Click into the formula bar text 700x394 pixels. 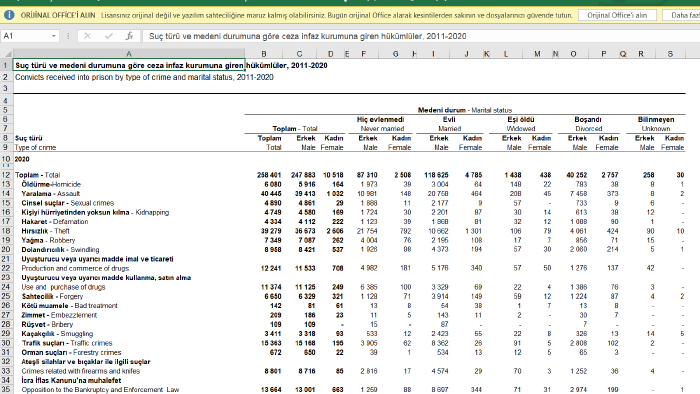click(x=420, y=36)
